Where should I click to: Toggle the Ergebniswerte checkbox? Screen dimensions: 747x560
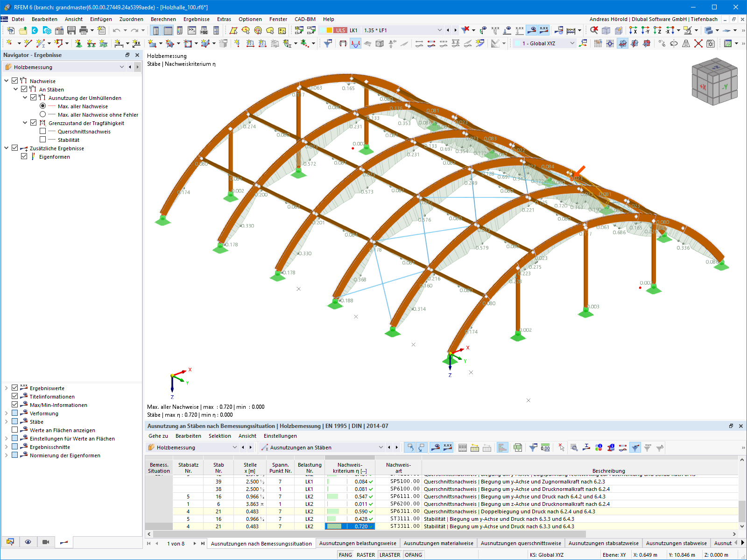tap(15, 388)
